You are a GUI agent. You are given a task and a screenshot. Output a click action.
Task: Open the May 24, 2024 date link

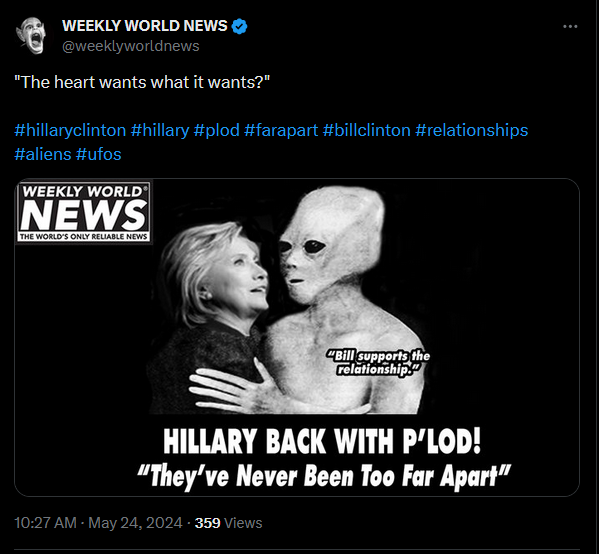point(135,523)
